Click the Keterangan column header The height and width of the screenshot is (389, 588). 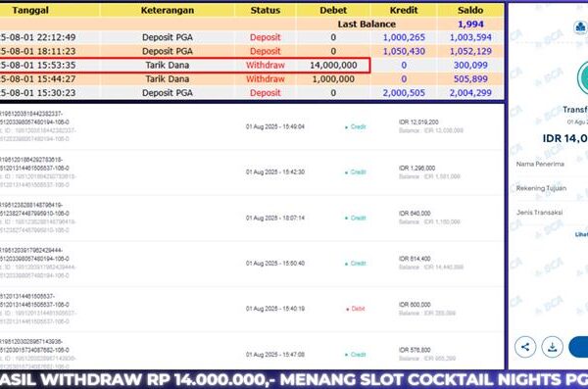click(x=168, y=10)
